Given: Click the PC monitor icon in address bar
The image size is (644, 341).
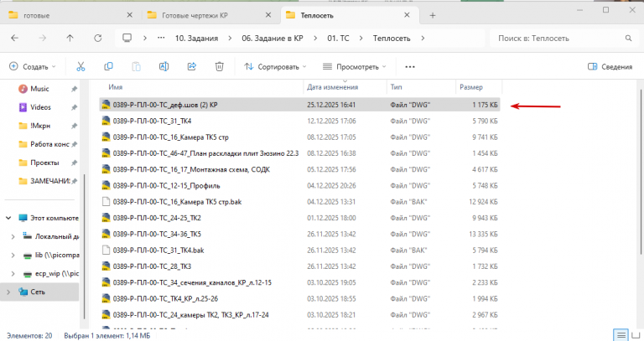Looking at the screenshot, I should click(127, 39).
